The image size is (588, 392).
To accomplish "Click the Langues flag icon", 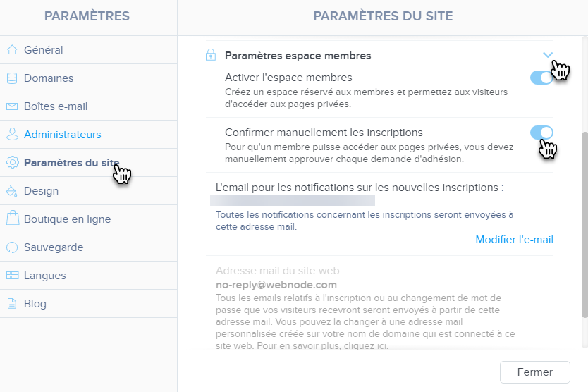I will pos(11,276).
